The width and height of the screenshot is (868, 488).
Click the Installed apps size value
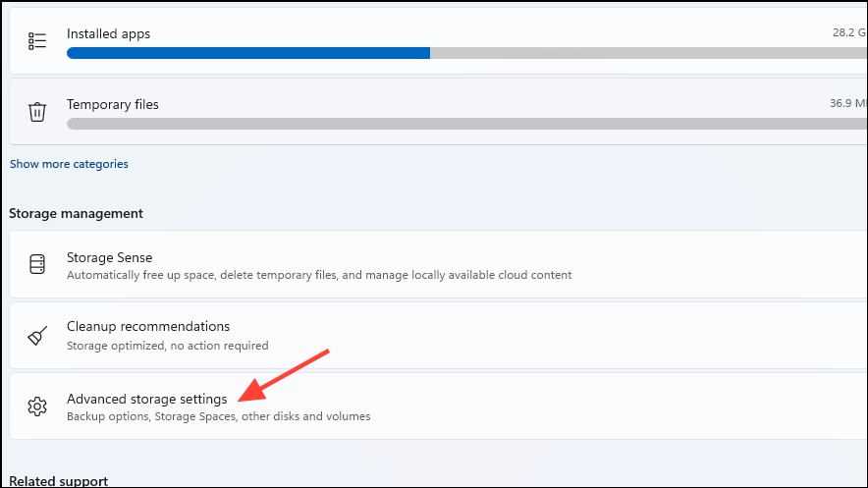point(849,32)
